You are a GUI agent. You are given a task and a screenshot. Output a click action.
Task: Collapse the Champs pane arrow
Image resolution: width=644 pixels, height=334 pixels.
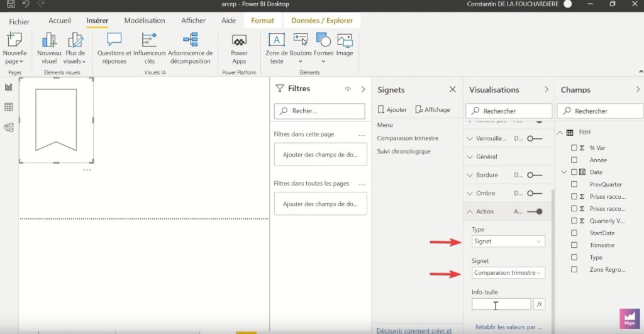(638, 89)
